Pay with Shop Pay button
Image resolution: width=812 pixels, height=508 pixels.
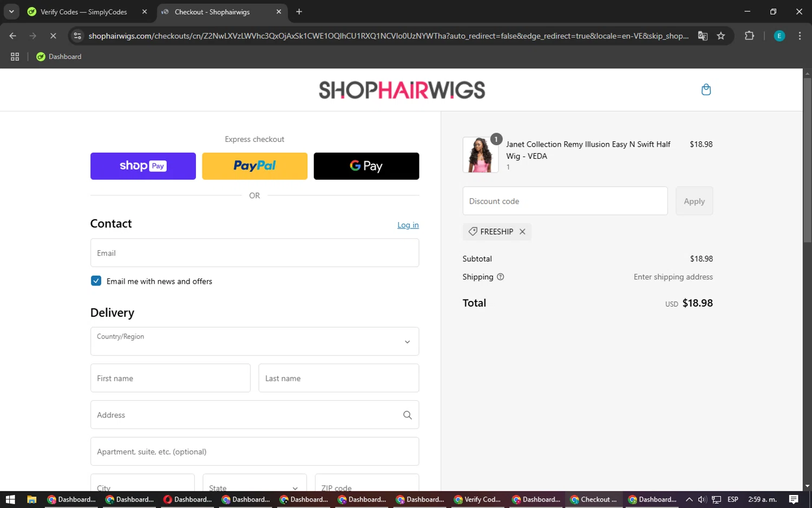[143, 166]
